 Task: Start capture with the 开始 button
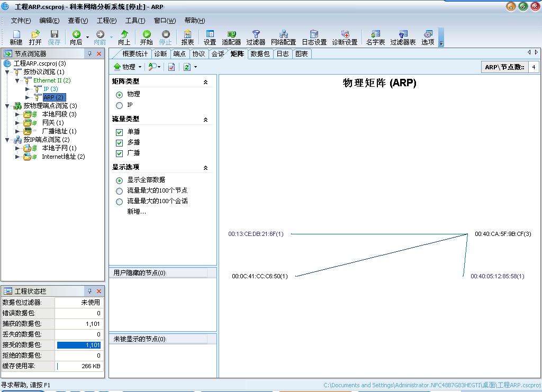147,37
